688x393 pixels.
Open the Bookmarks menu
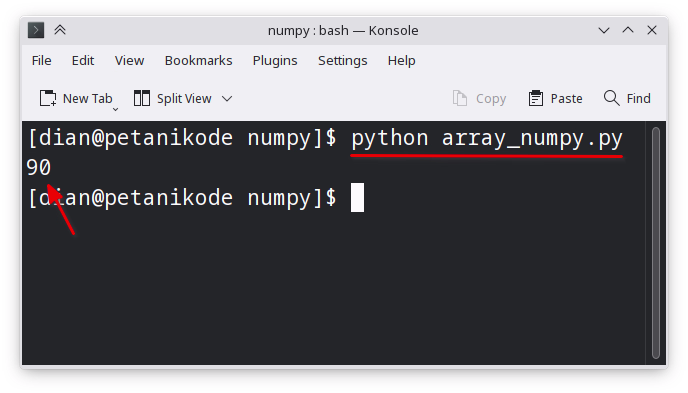(x=198, y=61)
